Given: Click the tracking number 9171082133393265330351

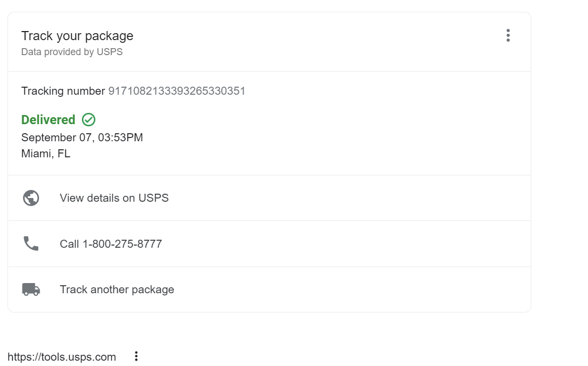Looking at the screenshot, I should tap(177, 91).
